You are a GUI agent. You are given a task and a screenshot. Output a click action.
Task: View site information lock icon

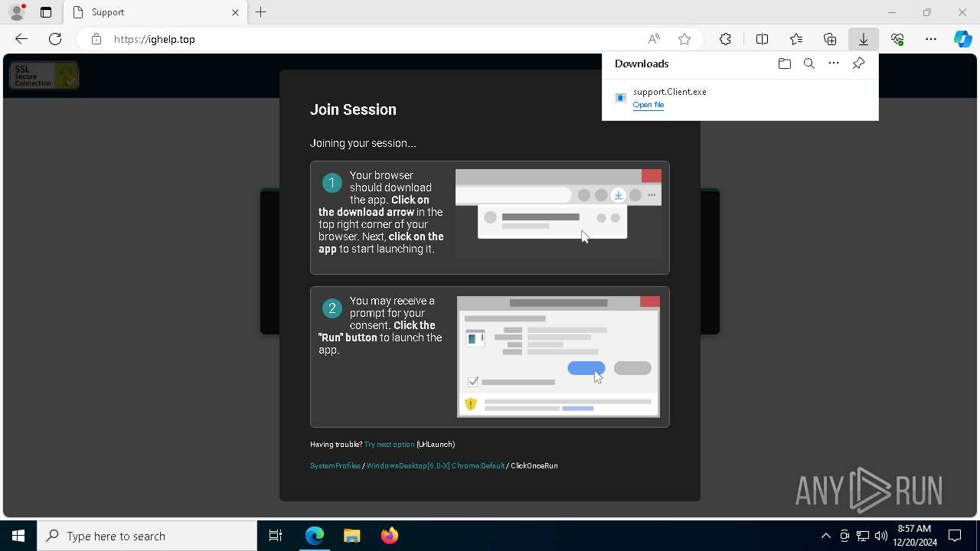(x=96, y=39)
